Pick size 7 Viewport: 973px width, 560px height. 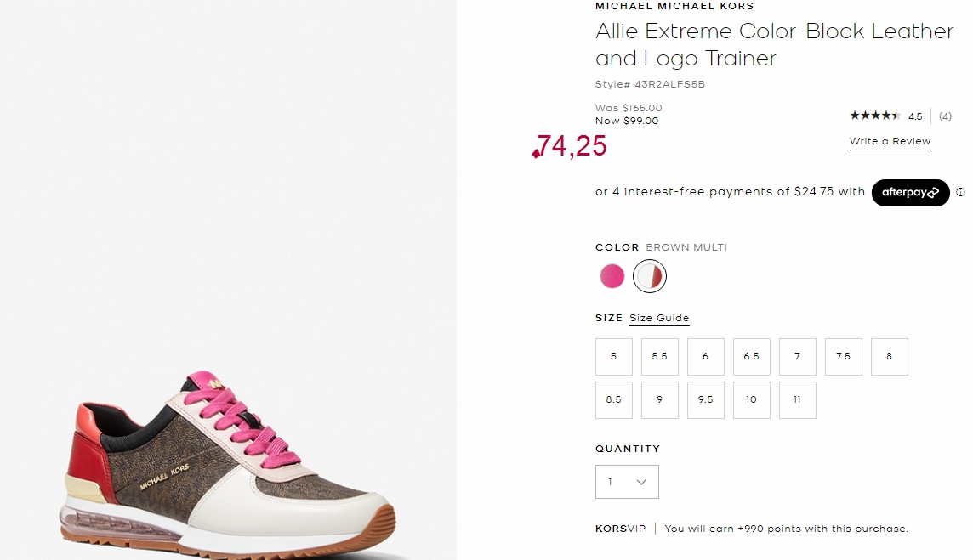tap(798, 357)
